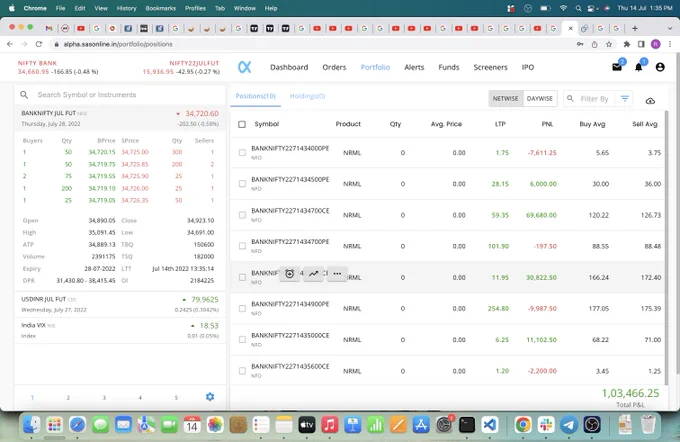The image size is (680, 442).
Task: Switch to NETWISE view toggle
Action: pyautogui.click(x=506, y=98)
